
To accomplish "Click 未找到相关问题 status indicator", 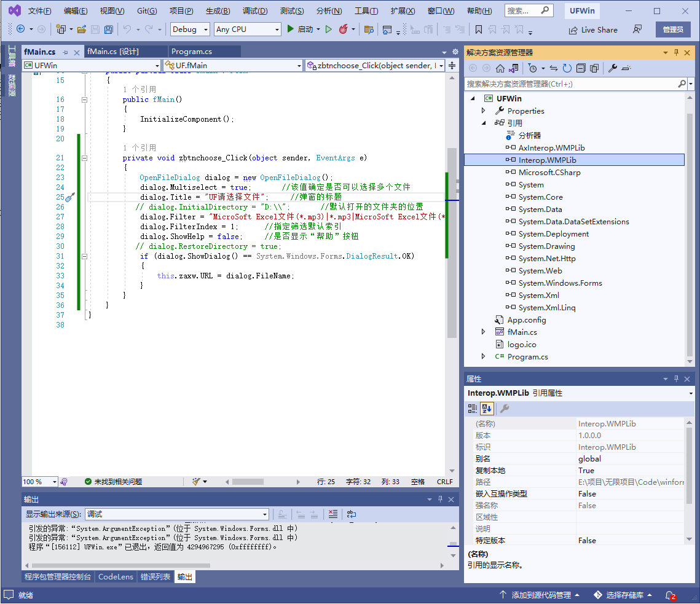I will coord(114,482).
